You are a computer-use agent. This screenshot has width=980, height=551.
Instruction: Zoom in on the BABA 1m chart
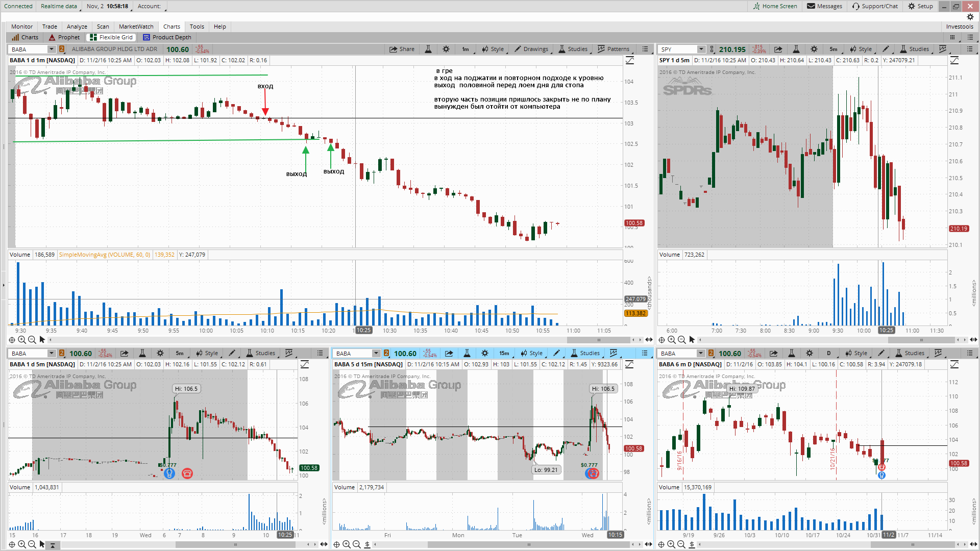click(22, 339)
